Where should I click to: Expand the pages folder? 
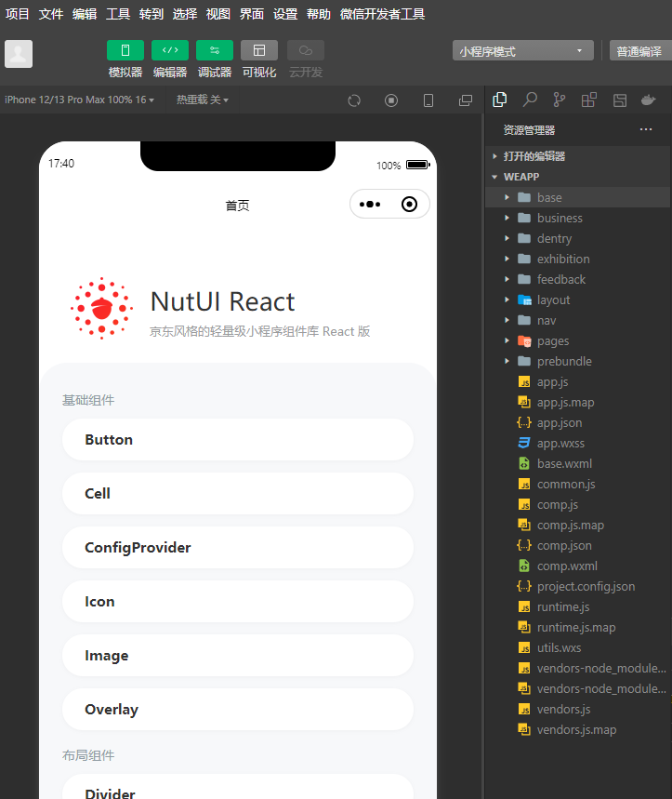[x=578, y=340]
